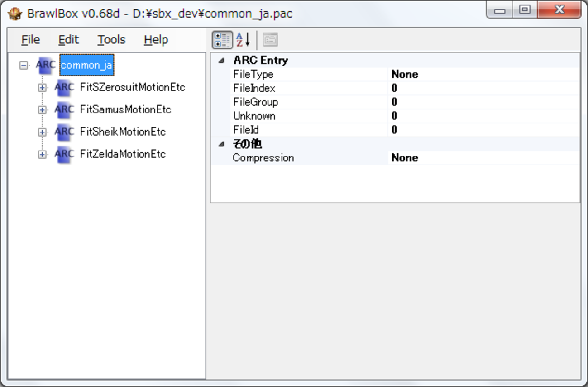Open the File menu
The width and height of the screenshot is (588, 387).
31,40
